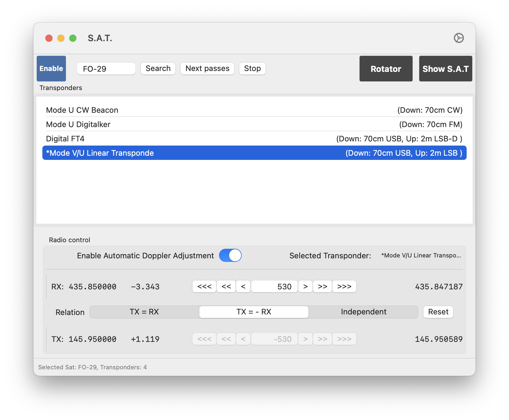The image size is (509, 420).
Task: Click the TX offset field showing -530
Action: [x=274, y=339]
